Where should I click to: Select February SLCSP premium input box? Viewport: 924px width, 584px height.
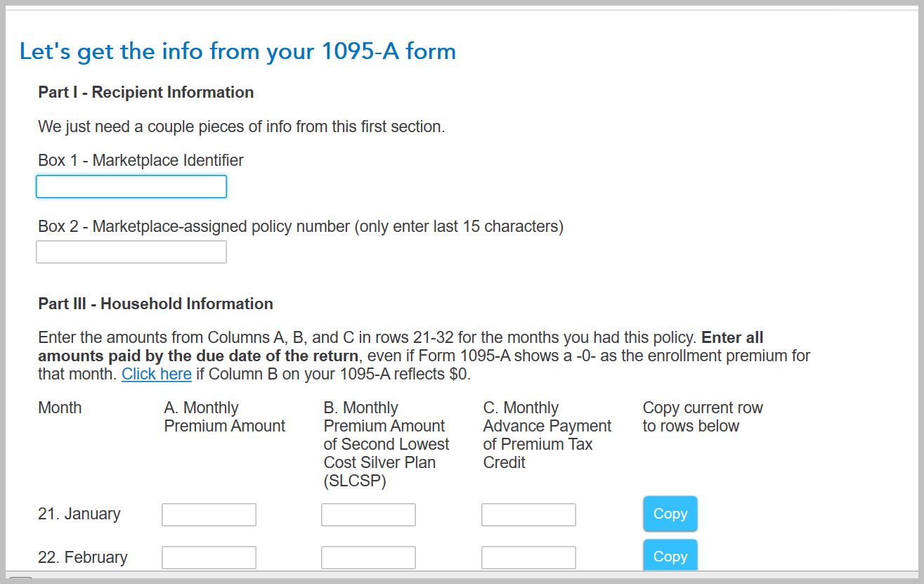[368, 557]
